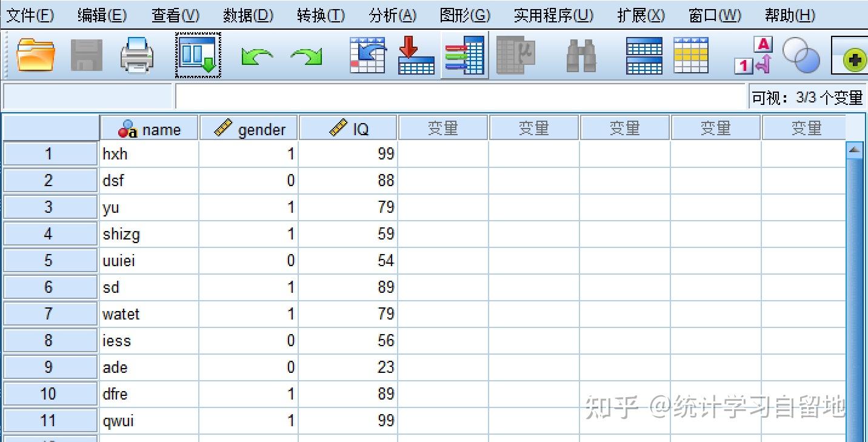Print the current dataset
The width and height of the screenshot is (868, 442).
click(136, 56)
